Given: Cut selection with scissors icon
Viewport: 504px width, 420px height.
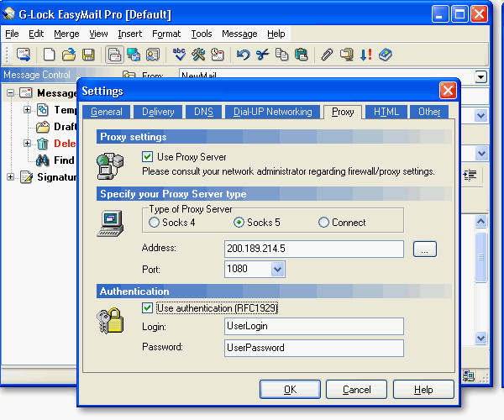Looking at the screenshot, I should (263, 55).
